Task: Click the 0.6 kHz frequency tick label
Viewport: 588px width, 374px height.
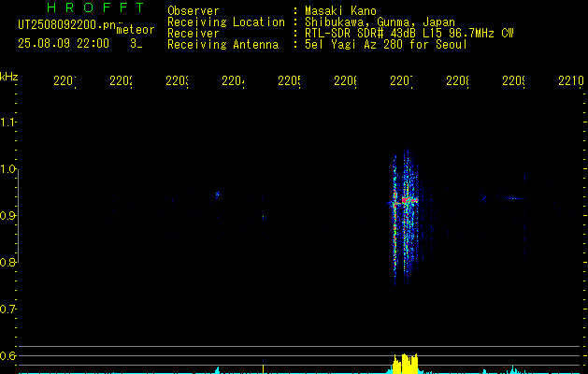Action: tap(7, 355)
